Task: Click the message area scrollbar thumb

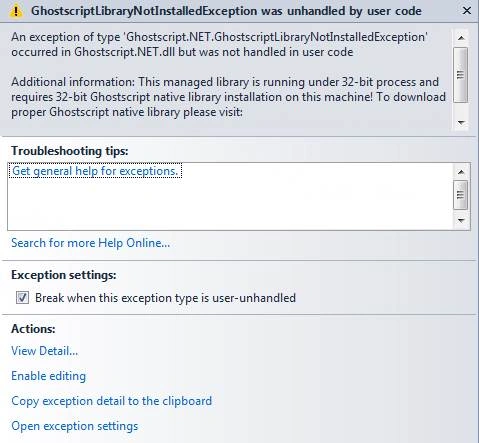Action: pyautogui.click(x=461, y=75)
